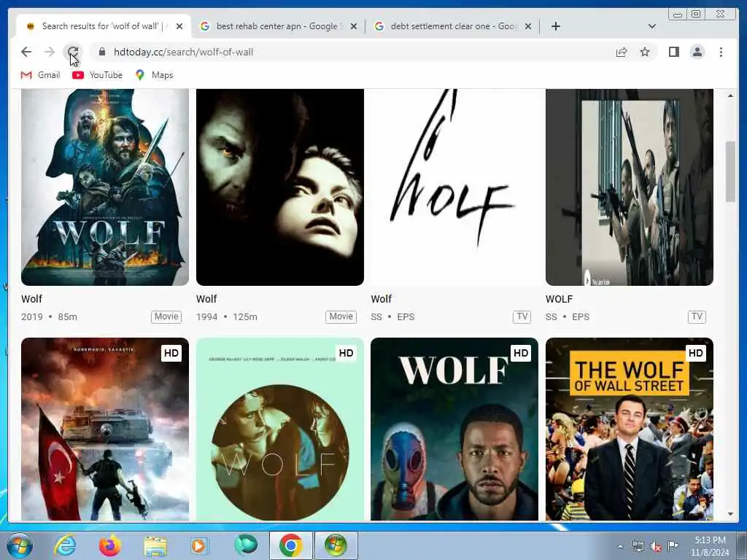Click HD badge on mint green poster
747x560 pixels.
[346, 353]
